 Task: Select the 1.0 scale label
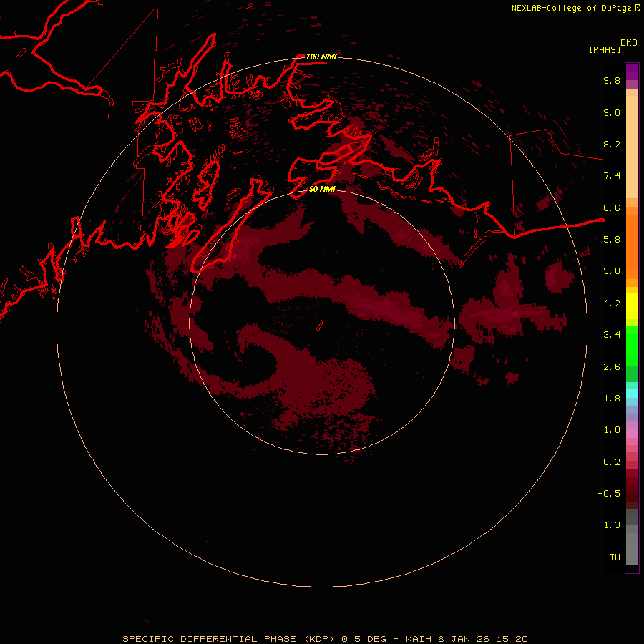(x=612, y=429)
